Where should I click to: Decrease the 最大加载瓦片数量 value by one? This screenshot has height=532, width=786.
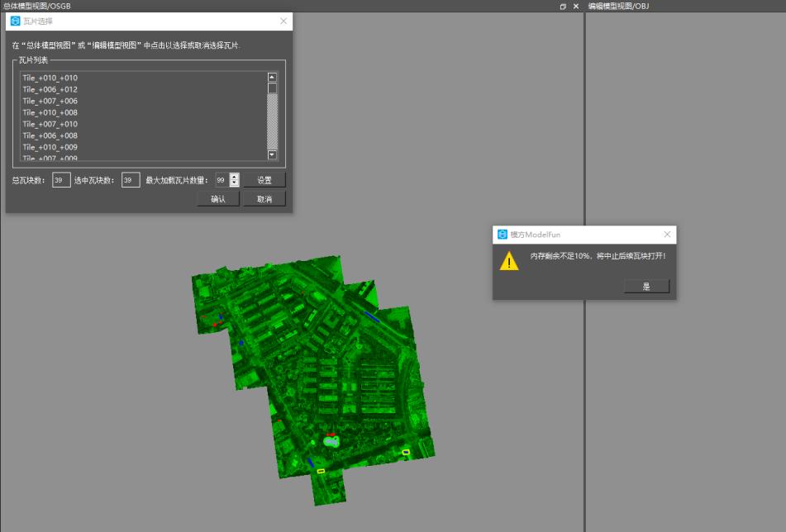click(234, 184)
